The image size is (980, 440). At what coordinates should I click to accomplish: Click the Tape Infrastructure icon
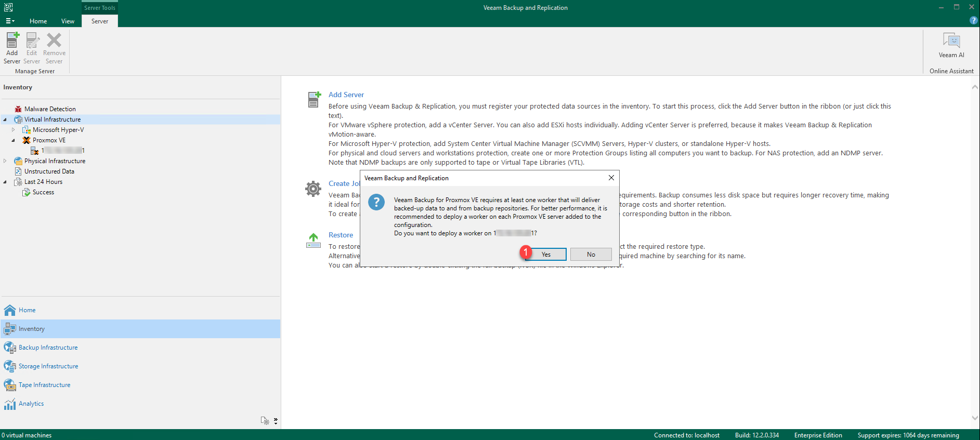click(10, 385)
